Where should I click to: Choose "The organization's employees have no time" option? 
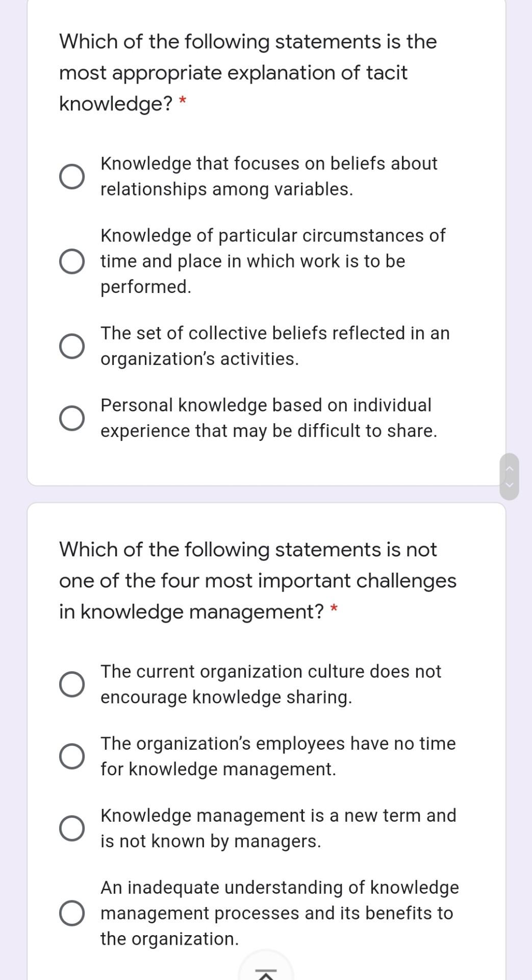tap(71, 756)
